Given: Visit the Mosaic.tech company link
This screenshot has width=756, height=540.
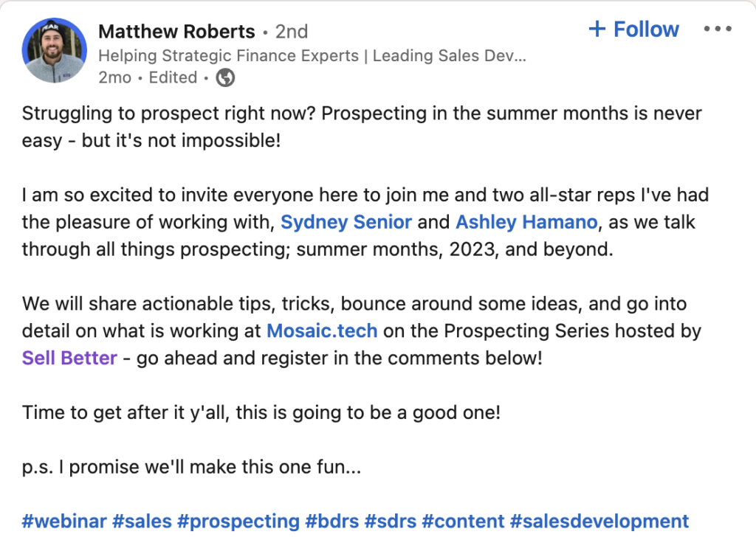Looking at the screenshot, I should (x=322, y=331).
